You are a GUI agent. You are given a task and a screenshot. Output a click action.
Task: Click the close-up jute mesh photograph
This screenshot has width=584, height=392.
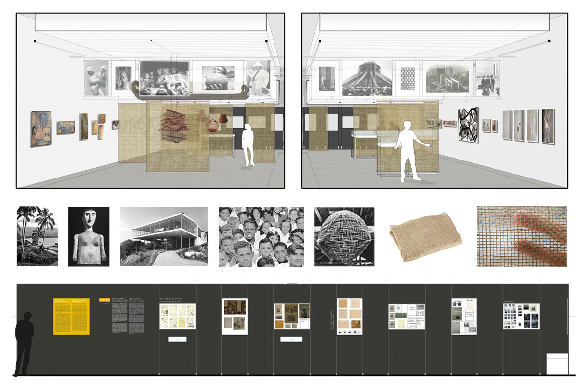[x=522, y=236]
